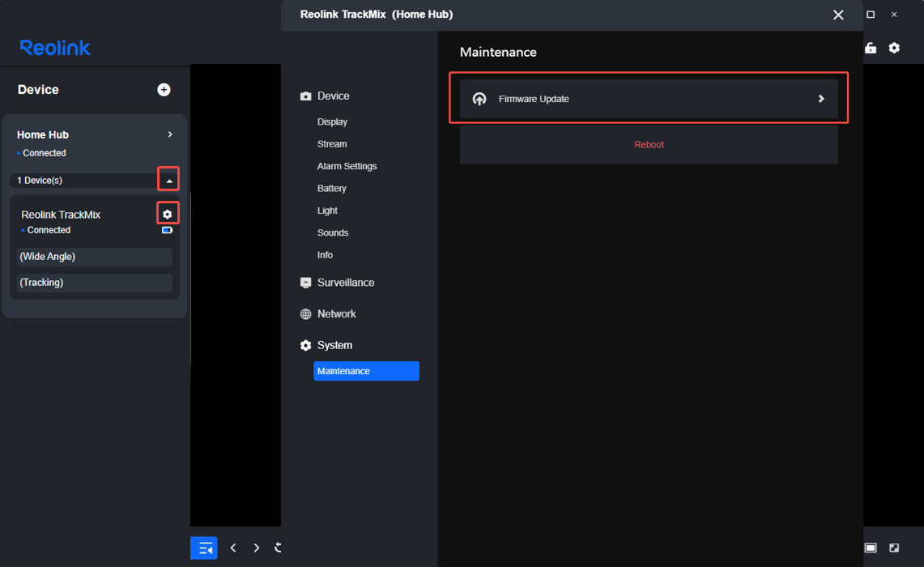Click the Reolink logo
924x567 pixels.
click(x=55, y=48)
